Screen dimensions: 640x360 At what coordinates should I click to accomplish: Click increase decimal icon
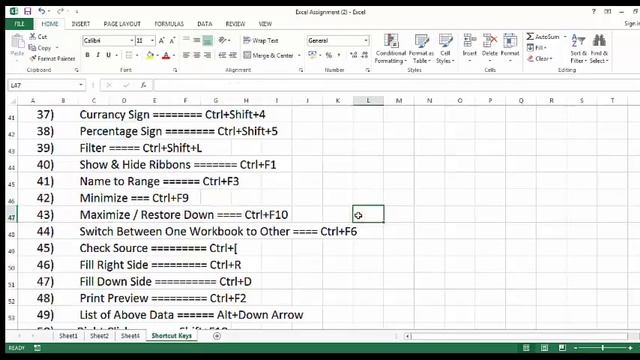[353, 55]
